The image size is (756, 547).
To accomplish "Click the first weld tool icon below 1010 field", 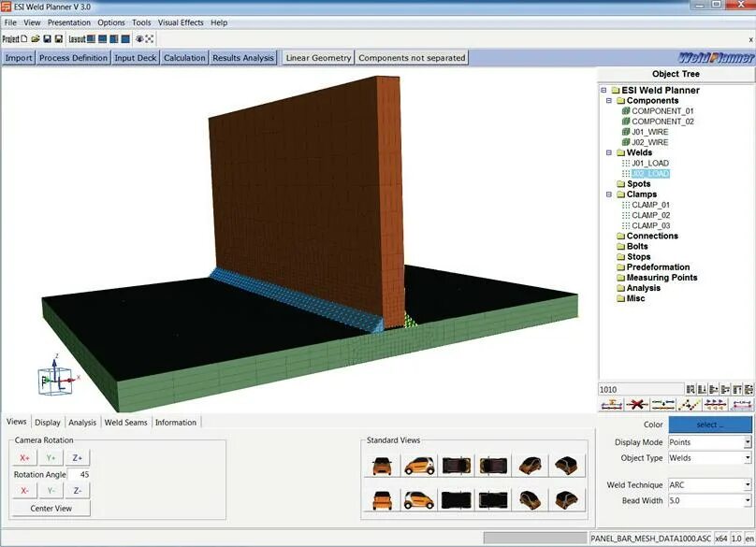I will click(611, 404).
